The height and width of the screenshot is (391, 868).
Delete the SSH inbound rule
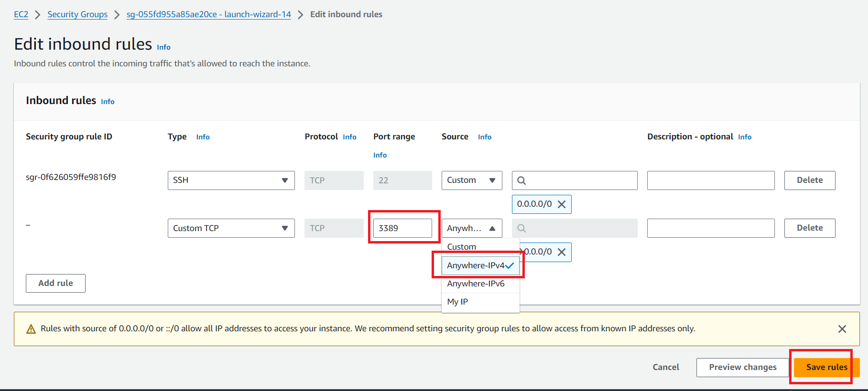pos(809,180)
